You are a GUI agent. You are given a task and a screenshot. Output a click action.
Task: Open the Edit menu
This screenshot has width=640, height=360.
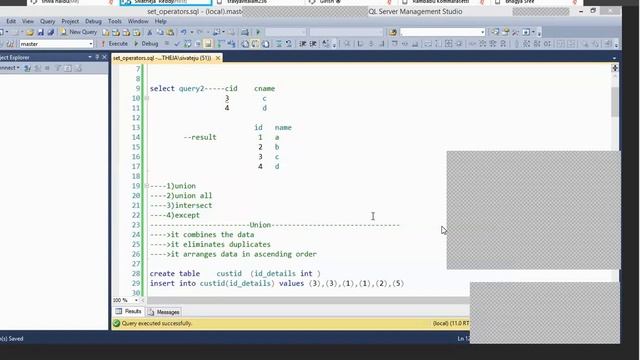tap(11, 21)
